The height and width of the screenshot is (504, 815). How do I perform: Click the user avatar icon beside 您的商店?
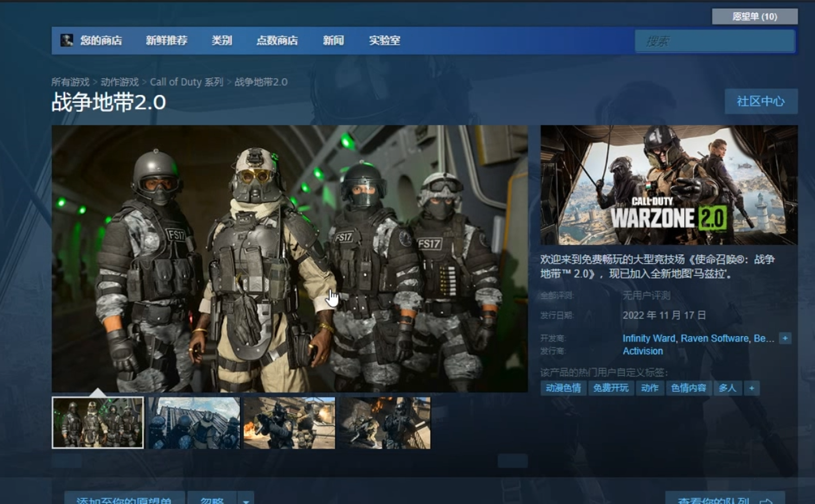(67, 40)
